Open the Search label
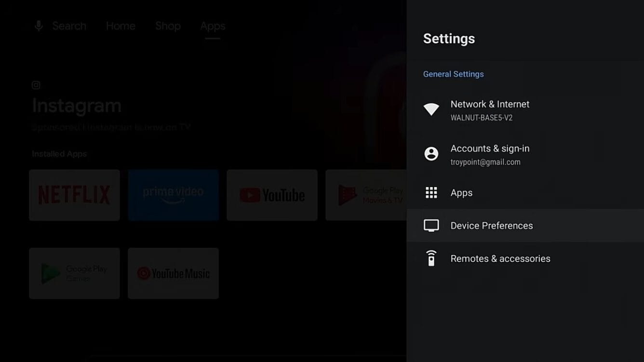 tap(69, 26)
